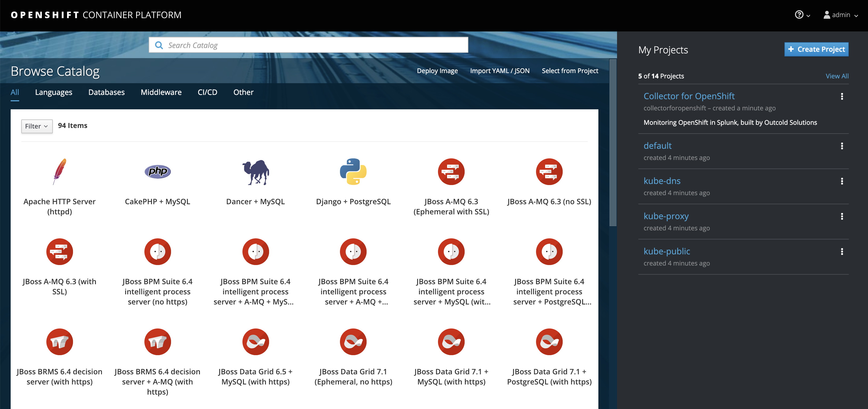Pick JBoss Data Grid 7.1 + PostgreSQL icon

(549, 342)
